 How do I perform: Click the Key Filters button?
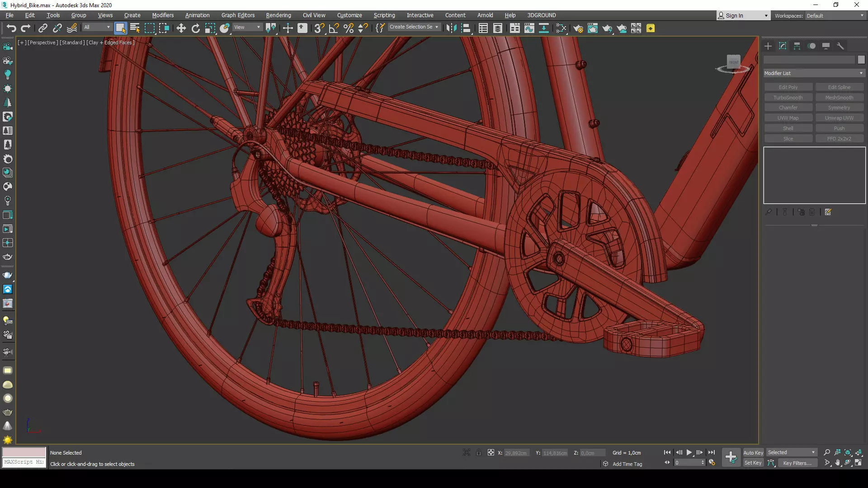797,463
